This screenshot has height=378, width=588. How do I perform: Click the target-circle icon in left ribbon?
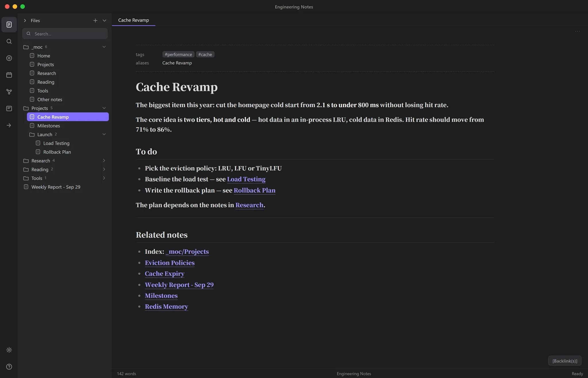coord(9,58)
